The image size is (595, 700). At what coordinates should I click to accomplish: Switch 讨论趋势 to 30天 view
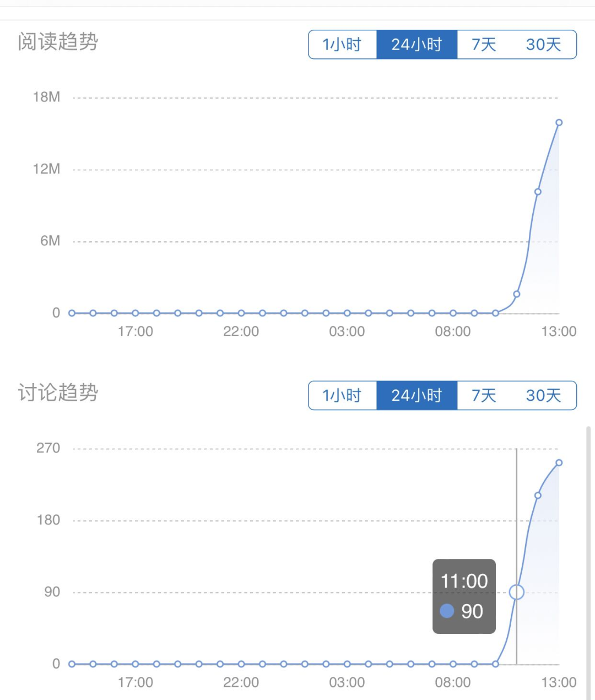(543, 396)
